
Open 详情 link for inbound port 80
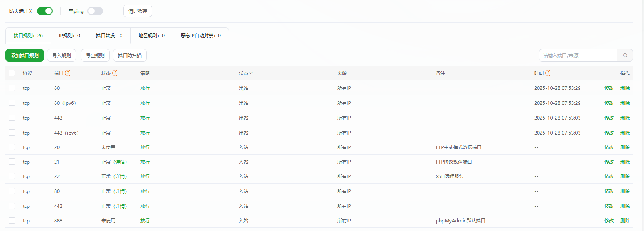point(120,191)
